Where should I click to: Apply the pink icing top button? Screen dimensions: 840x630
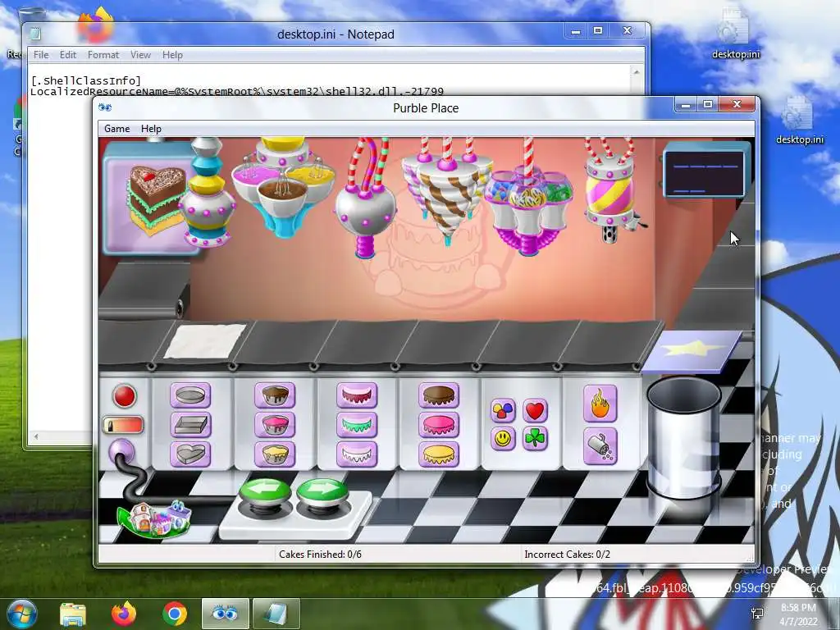pos(439,425)
